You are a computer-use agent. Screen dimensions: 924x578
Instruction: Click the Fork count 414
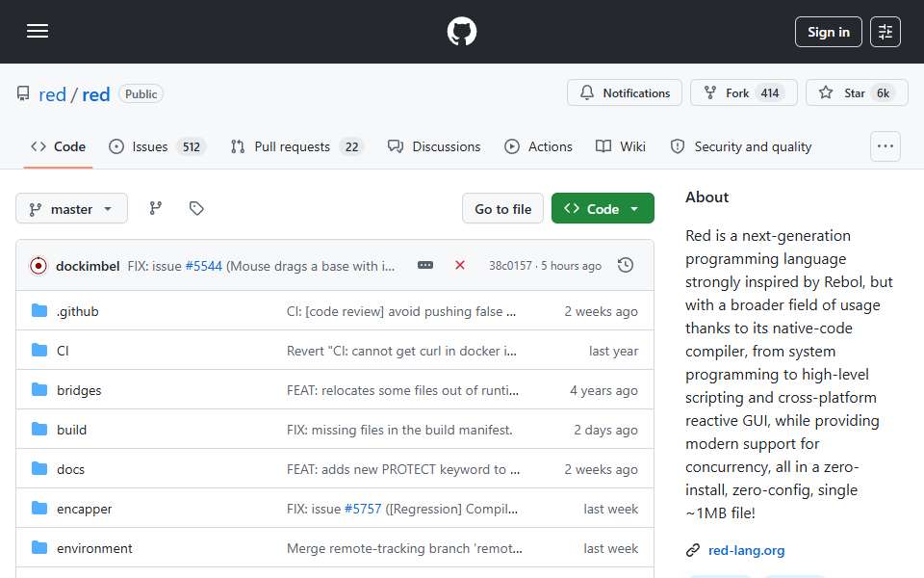click(x=770, y=93)
